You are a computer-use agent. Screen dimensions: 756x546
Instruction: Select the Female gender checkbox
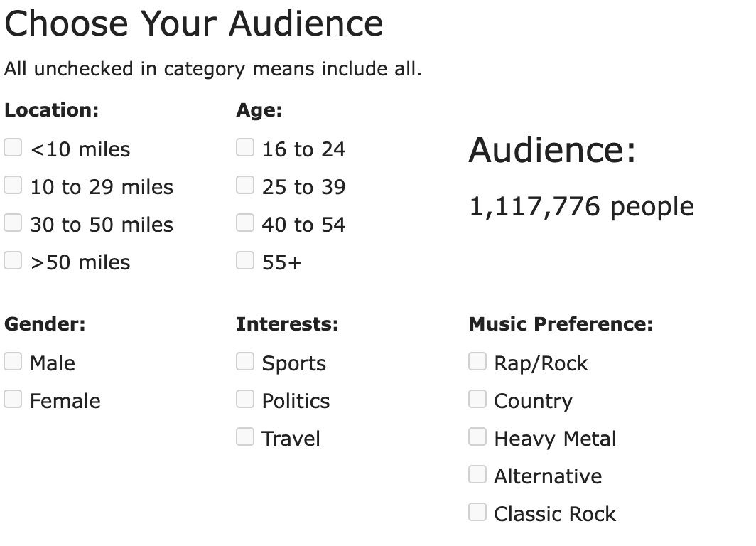13,399
